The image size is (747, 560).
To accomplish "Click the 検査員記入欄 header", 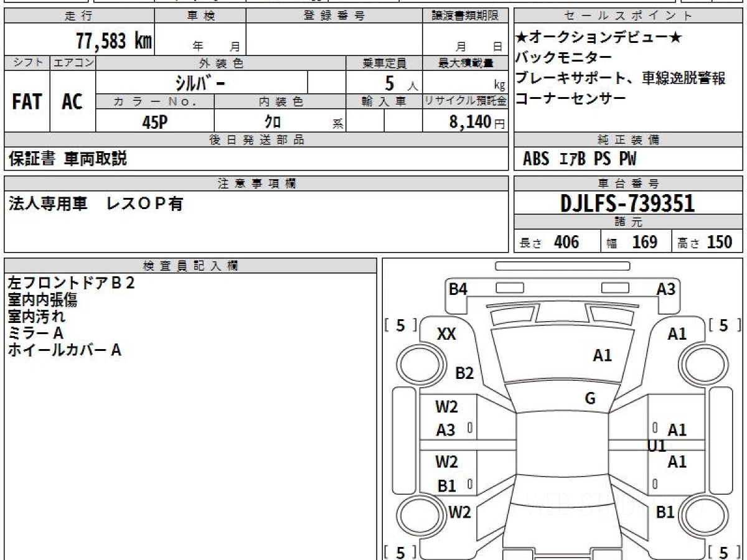I will tap(190, 266).
